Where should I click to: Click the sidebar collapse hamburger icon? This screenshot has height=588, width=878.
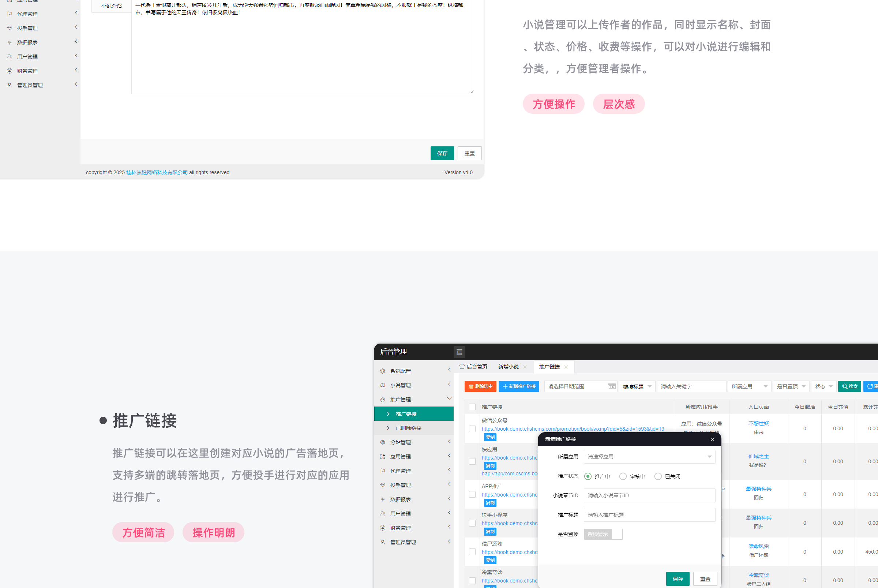pyautogui.click(x=459, y=352)
